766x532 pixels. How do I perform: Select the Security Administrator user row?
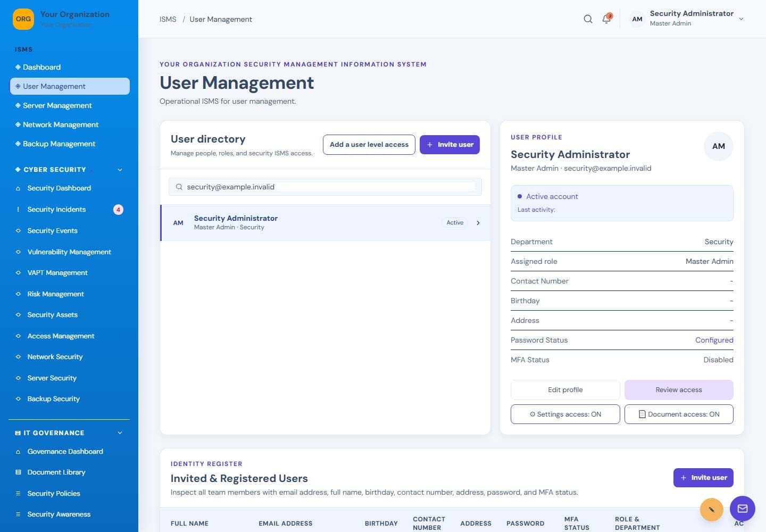325,223
